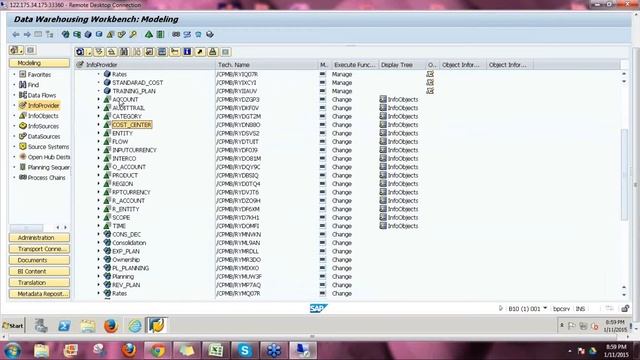Click the Tech. Name column header
The height and width of the screenshot is (360, 640).
click(x=266, y=64)
